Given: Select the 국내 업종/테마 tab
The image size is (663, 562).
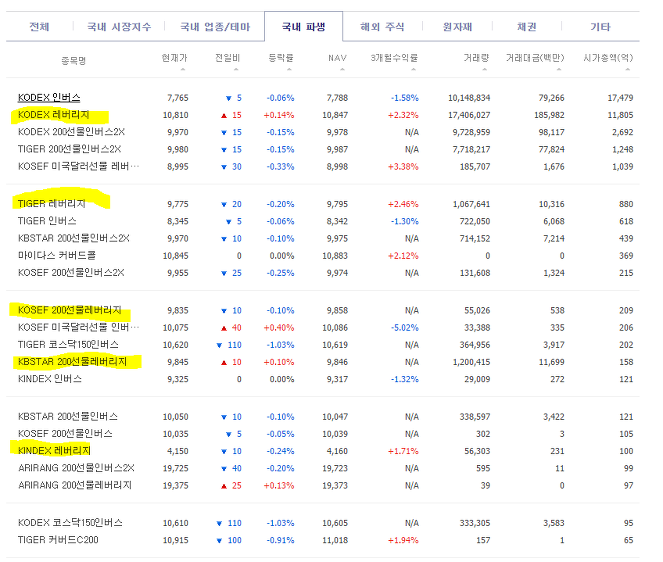Looking at the screenshot, I should (x=215, y=27).
